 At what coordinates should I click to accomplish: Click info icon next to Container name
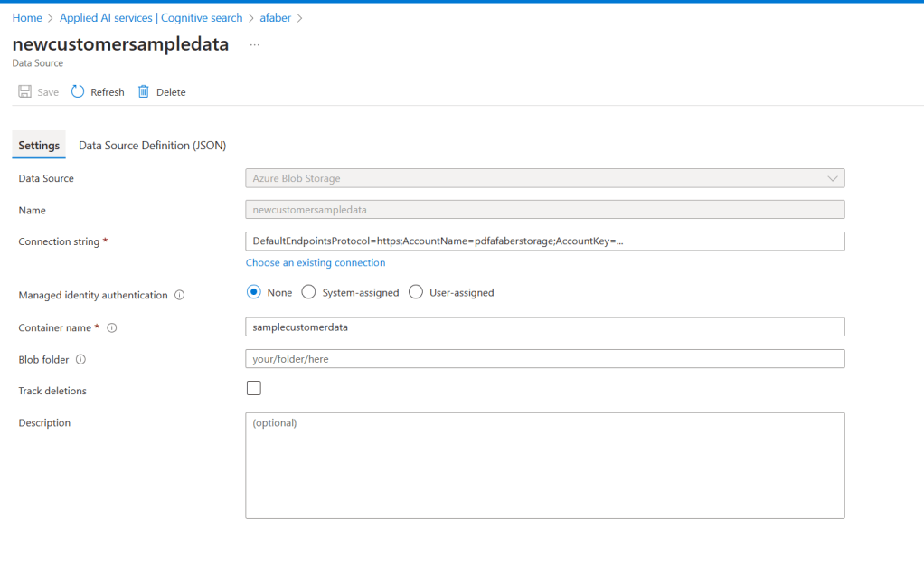tap(112, 327)
